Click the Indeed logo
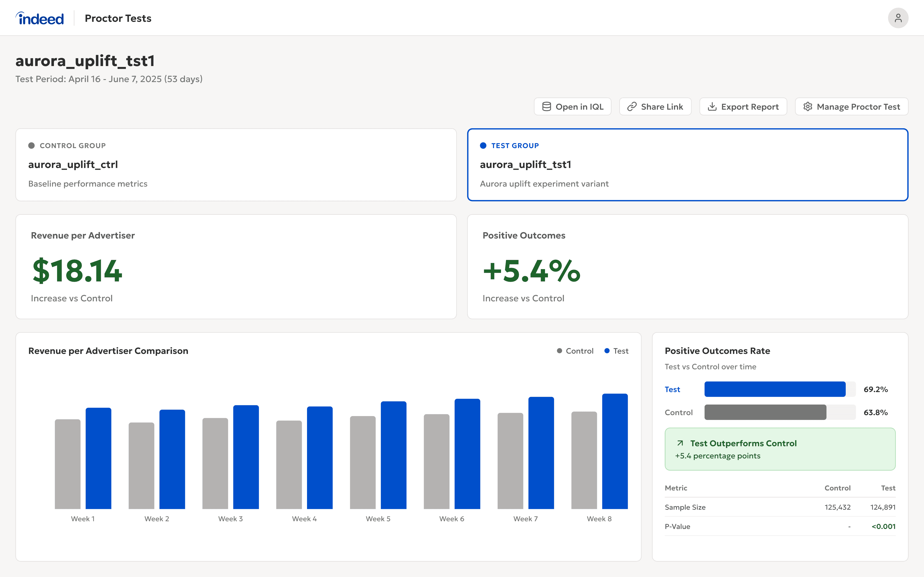 pos(40,18)
